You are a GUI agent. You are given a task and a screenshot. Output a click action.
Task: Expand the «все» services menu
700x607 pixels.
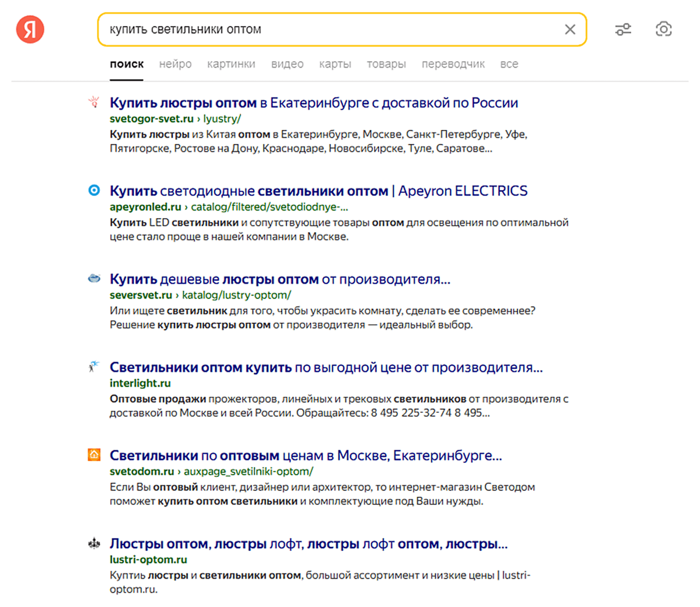(x=509, y=64)
